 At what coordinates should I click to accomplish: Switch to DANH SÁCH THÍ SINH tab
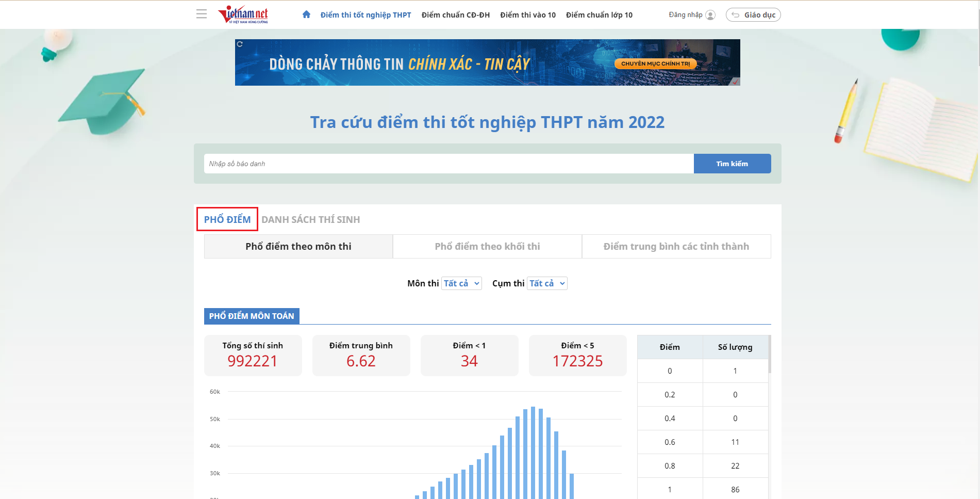[x=310, y=219]
